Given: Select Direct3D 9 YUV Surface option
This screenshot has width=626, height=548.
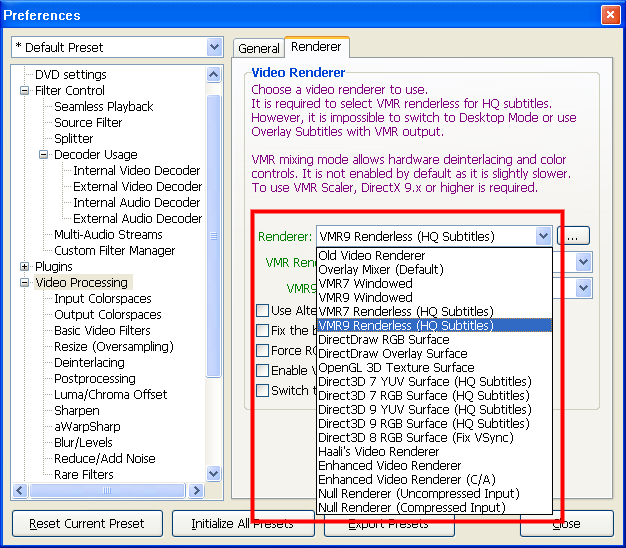Looking at the screenshot, I should [x=434, y=410].
